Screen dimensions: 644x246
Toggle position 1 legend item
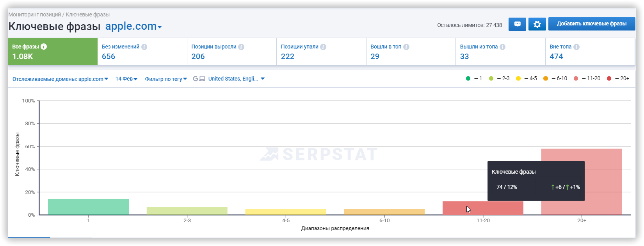coord(474,78)
